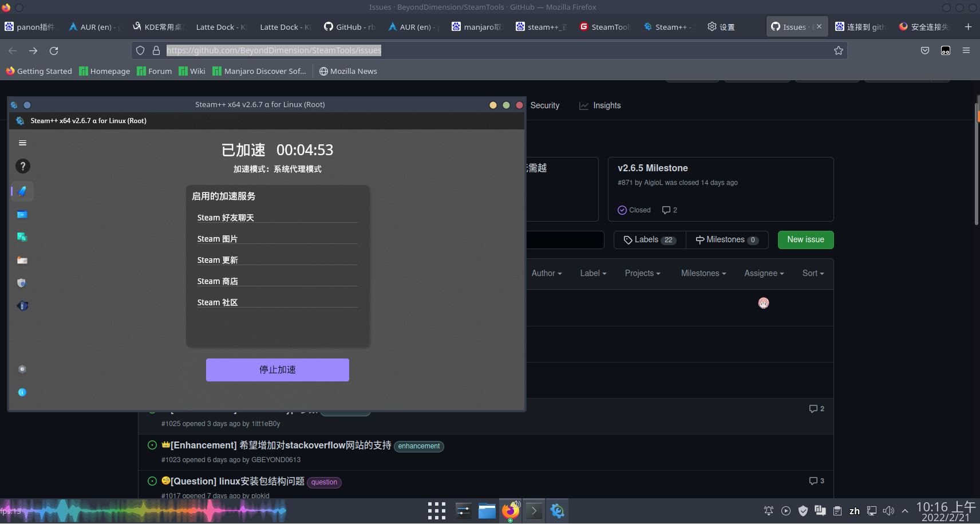Viewport: 980px width, 524px height.
Task: Open the KDE application launcher grid
Action: coord(437,511)
